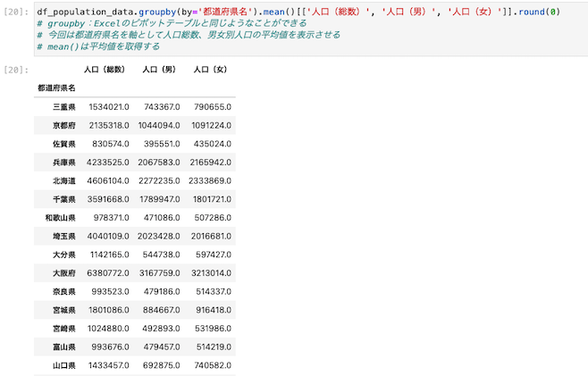Select the 京都府 row label
Image resolution: width=588 pixels, height=376 pixels.
point(63,125)
